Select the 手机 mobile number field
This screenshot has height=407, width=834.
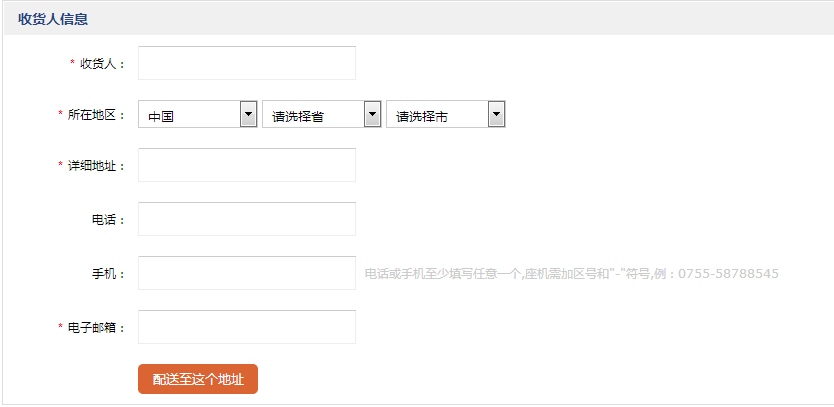[x=246, y=273]
